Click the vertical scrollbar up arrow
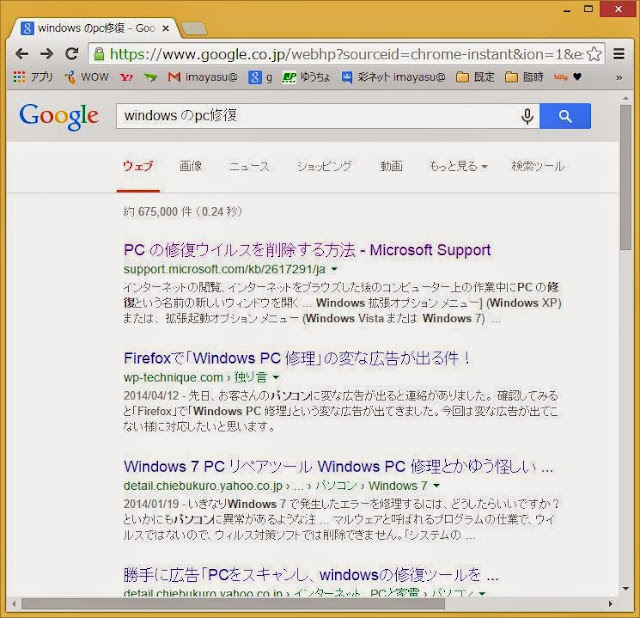 click(625, 98)
